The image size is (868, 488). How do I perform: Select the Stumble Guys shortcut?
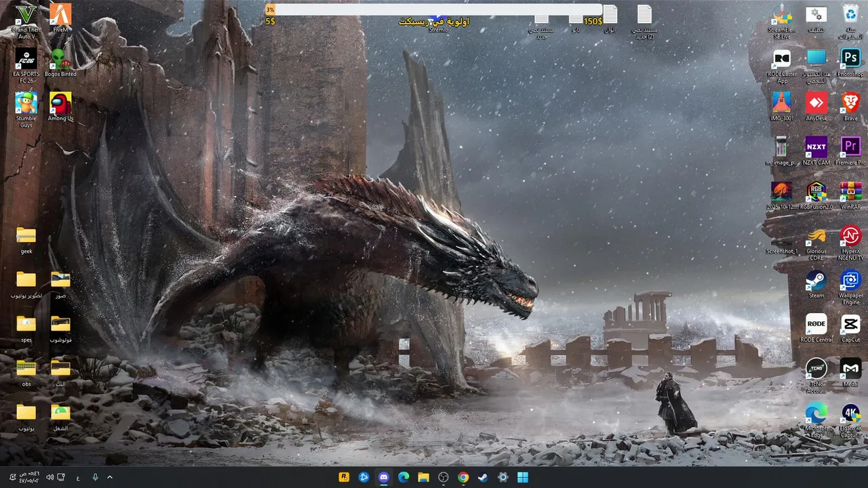click(x=26, y=110)
